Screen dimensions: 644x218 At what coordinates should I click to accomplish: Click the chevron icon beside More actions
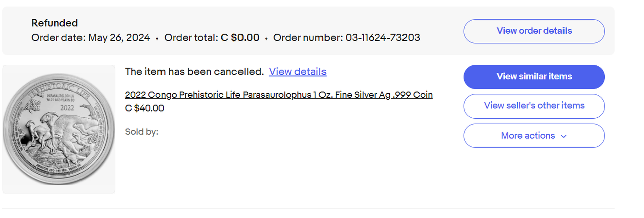pyautogui.click(x=563, y=136)
